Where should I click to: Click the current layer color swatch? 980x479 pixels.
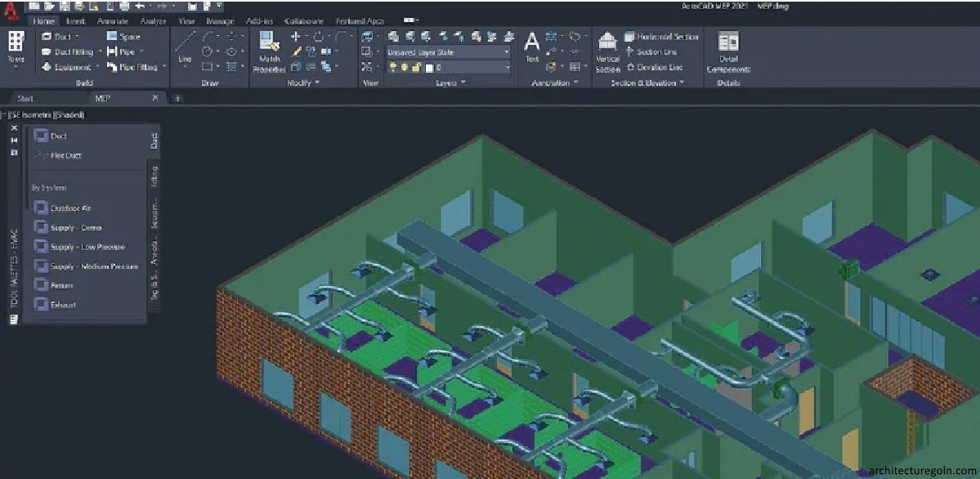429,68
